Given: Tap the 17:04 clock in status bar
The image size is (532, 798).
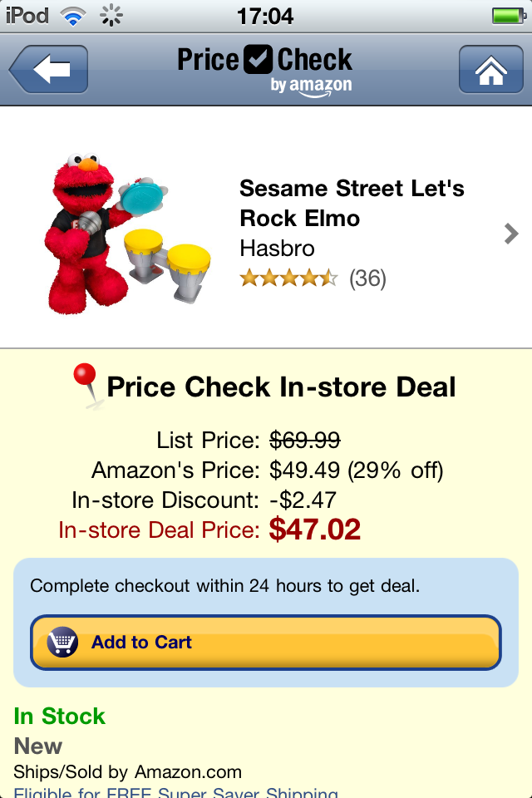Looking at the screenshot, I should pos(265,15).
